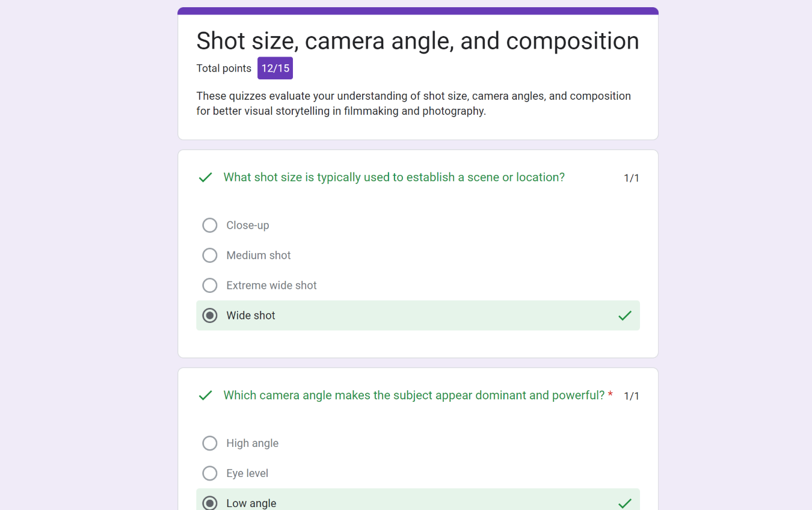Click the establish a scene question text
The height and width of the screenshot is (510, 812).
tap(394, 177)
